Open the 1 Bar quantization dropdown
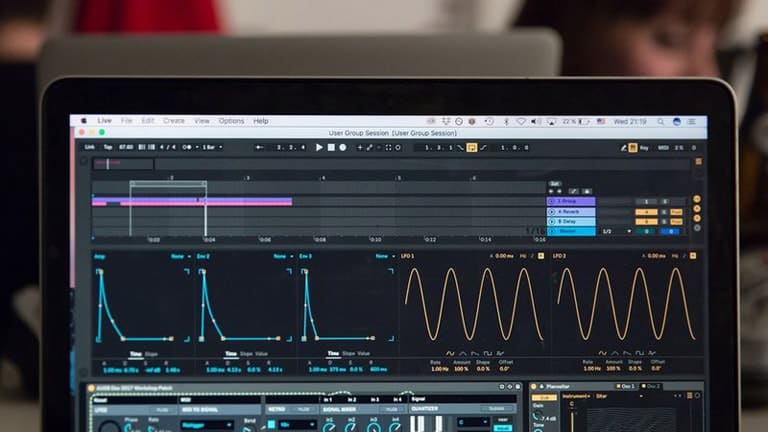Screen dimensions: 768x432 [212, 147]
